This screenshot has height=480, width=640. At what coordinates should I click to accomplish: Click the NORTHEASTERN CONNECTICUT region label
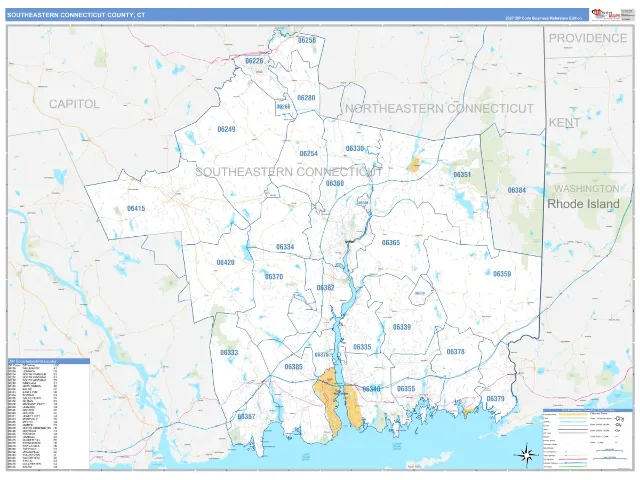pos(439,109)
